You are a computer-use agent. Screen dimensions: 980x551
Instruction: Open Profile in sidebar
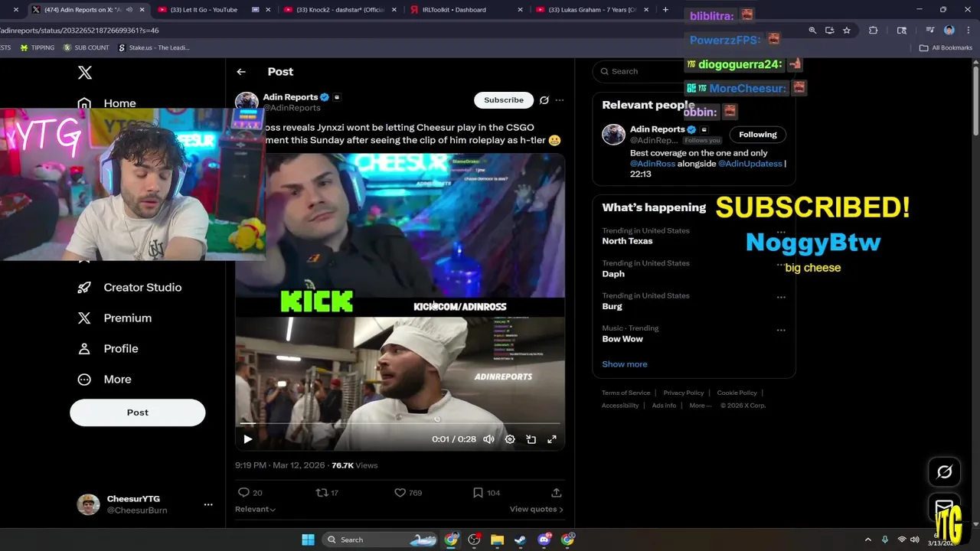[108, 348]
